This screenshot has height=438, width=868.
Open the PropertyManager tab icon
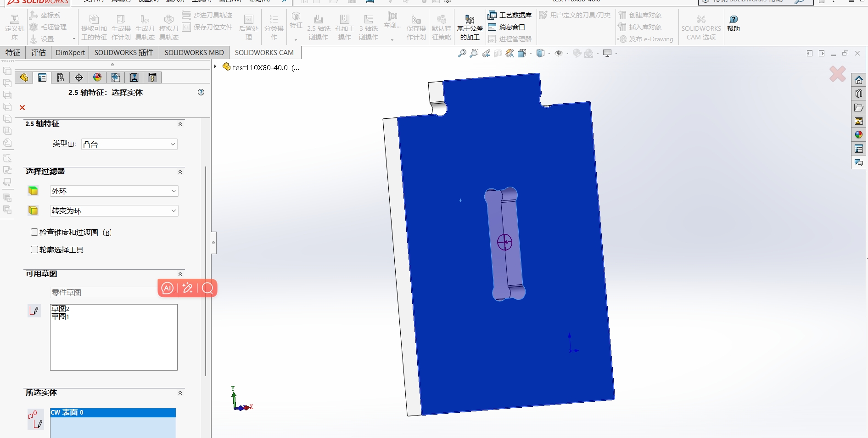[42, 78]
